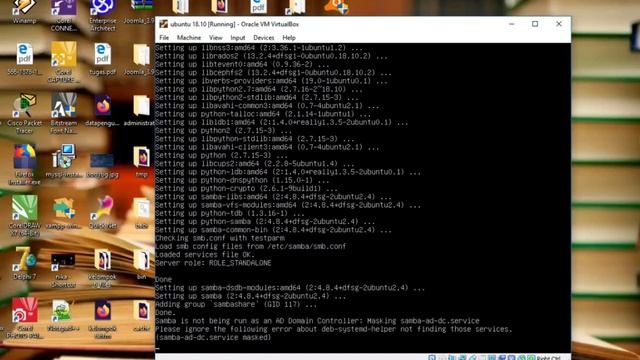Click the blinking terminal cursor line
Image resolution: width=640 pixels, height=360 pixels.
click(158, 348)
